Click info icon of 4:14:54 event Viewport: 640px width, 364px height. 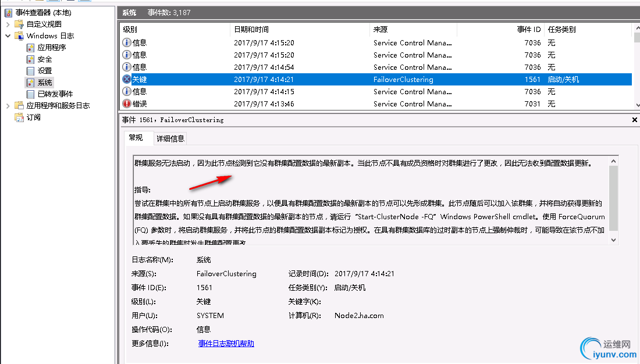pyautogui.click(x=127, y=67)
